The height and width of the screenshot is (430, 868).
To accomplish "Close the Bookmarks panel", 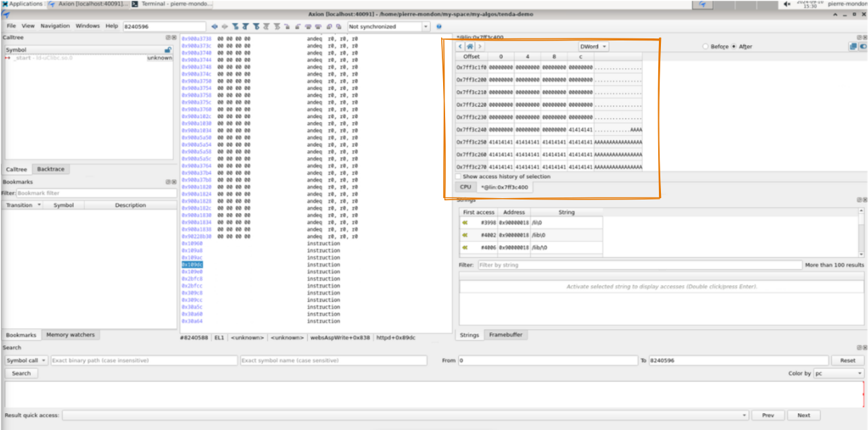I will point(174,182).
